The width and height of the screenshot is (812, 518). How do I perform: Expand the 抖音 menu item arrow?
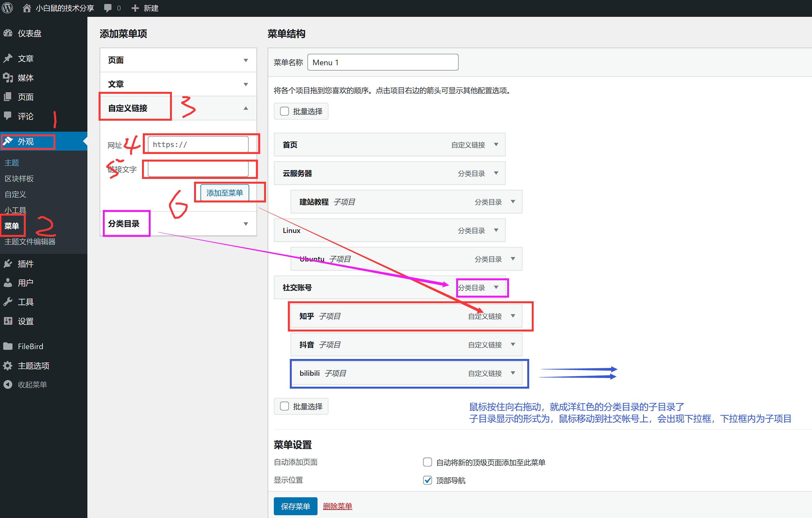[x=513, y=344]
